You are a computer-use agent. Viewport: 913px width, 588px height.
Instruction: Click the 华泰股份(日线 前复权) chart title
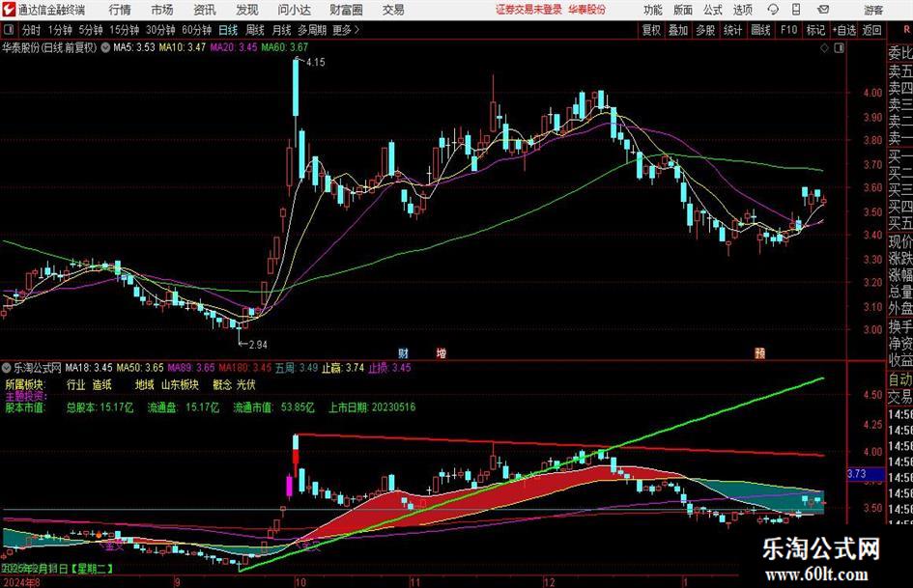pos(49,47)
